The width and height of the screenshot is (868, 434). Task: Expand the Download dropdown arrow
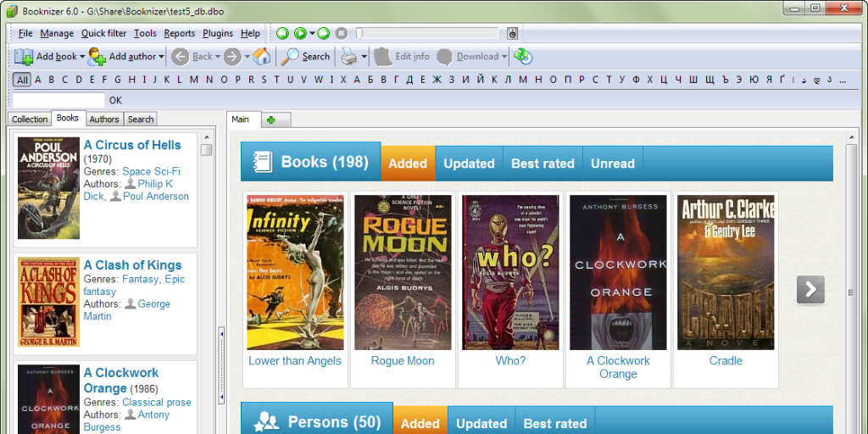click(504, 57)
